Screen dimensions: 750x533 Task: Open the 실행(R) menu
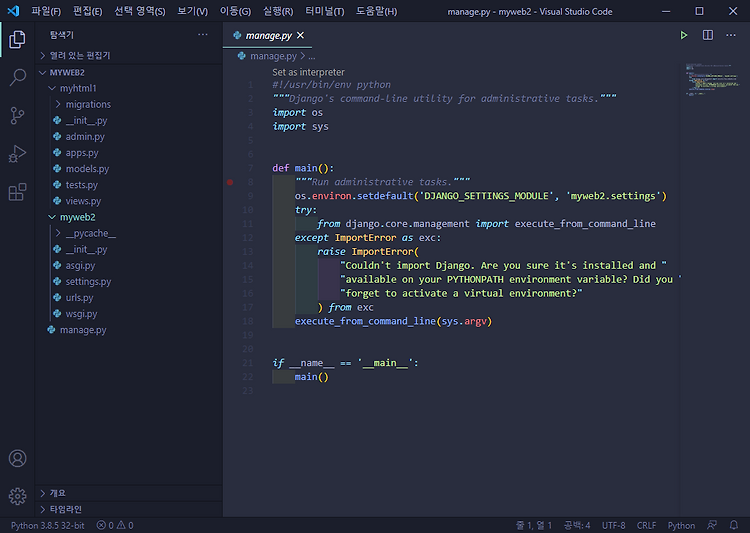tap(278, 11)
